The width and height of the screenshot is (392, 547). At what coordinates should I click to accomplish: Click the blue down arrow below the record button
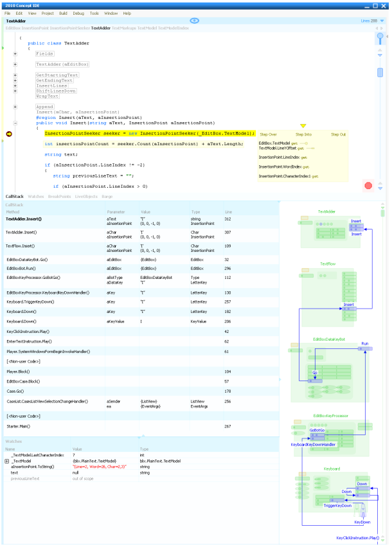click(380, 188)
